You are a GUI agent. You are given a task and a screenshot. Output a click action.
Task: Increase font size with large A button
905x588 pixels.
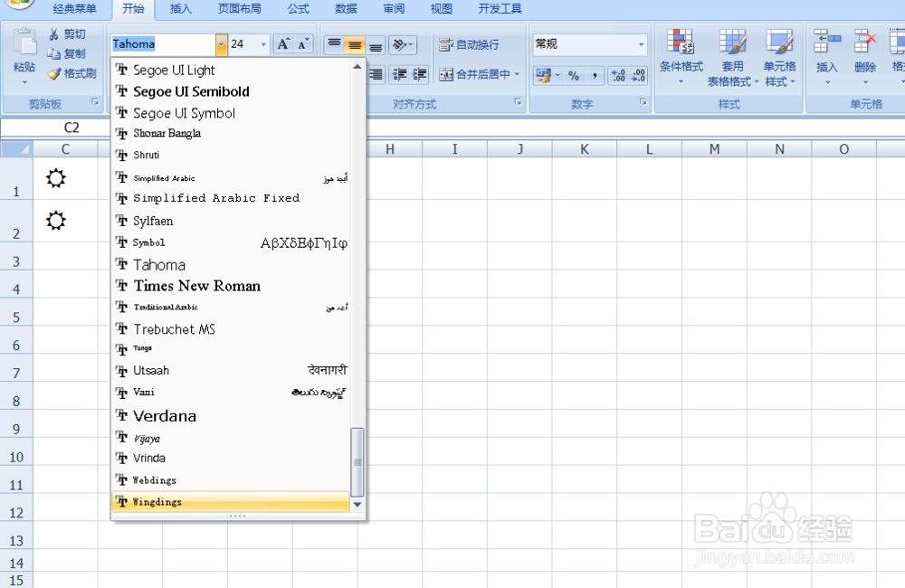coord(282,43)
